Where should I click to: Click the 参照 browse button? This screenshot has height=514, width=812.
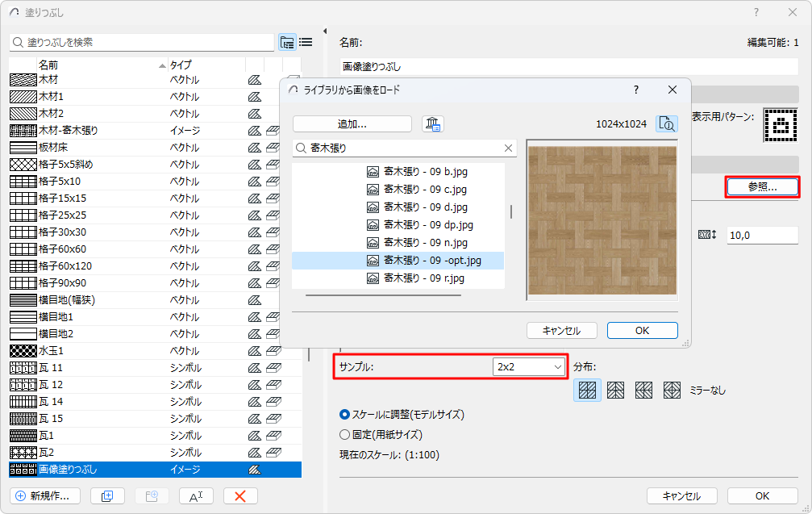(x=760, y=186)
